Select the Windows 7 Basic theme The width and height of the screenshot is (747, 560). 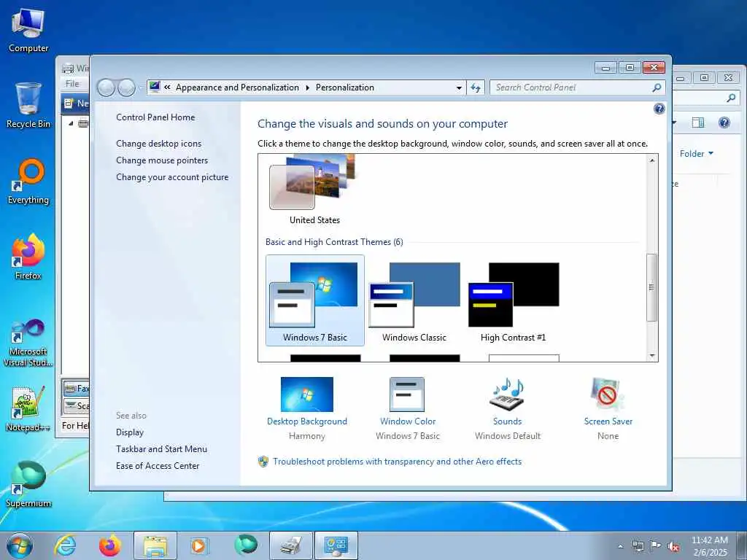coord(315,300)
